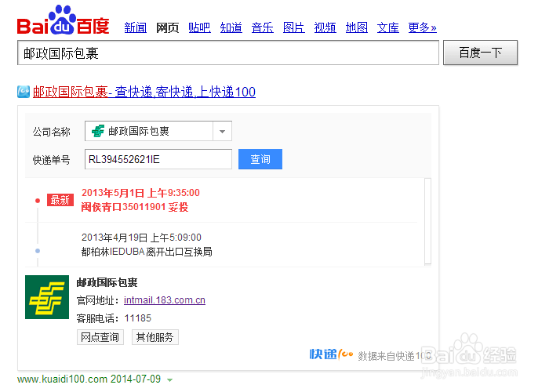Open the 更多» link
The image size is (549, 392).
click(422, 27)
